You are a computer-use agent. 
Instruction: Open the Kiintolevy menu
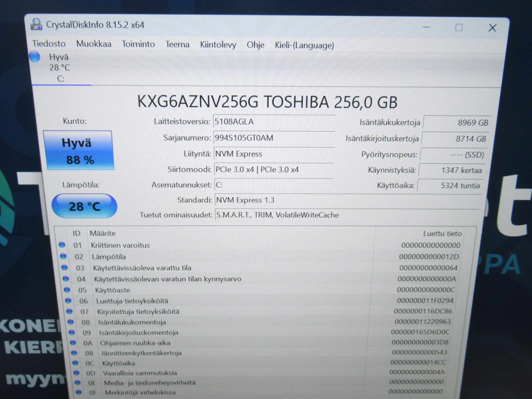tap(218, 45)
